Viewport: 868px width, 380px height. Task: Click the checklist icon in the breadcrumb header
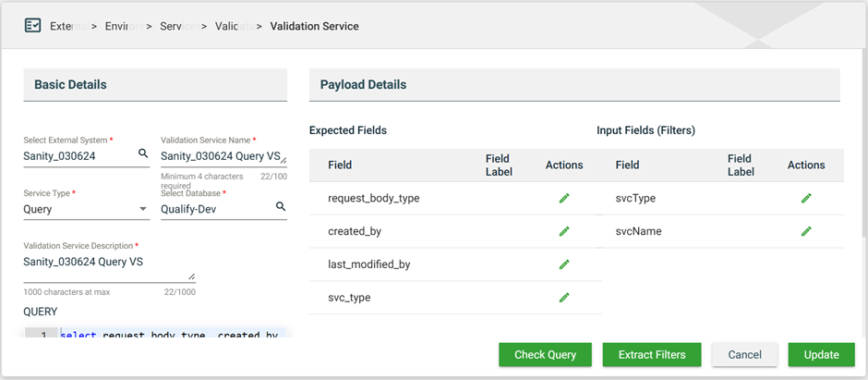pyautogui.click(x=32, y=26)
